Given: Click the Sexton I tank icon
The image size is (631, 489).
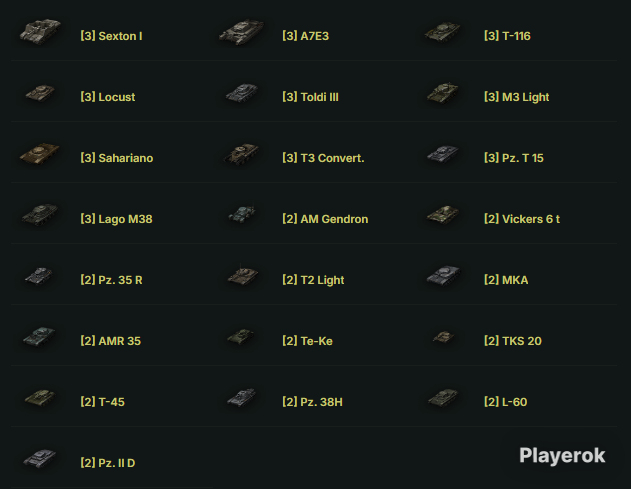Looking at the screenshot, I should pyautogui.click(x=40, y=31).
